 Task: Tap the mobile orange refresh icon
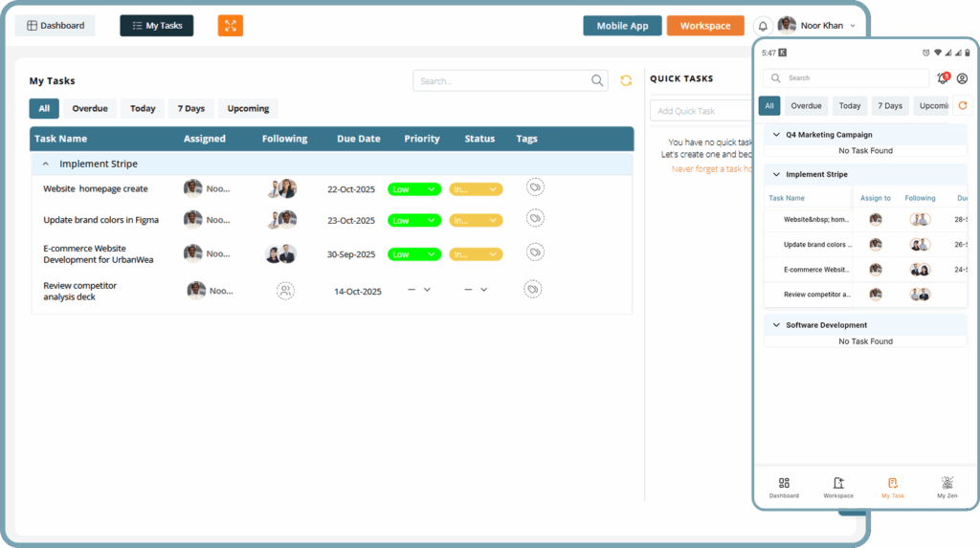point(962,106)
